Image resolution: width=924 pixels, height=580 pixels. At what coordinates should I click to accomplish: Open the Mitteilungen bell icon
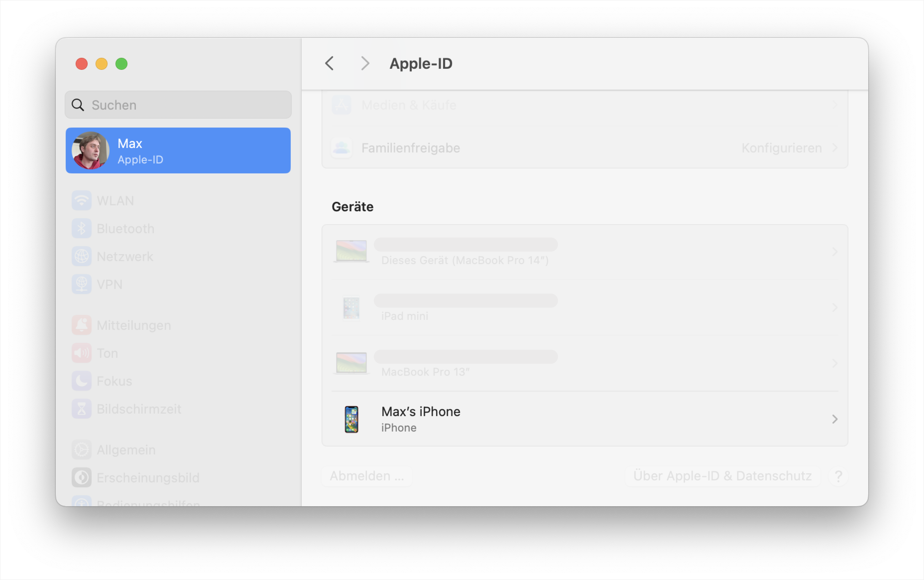tap(81, 325)
